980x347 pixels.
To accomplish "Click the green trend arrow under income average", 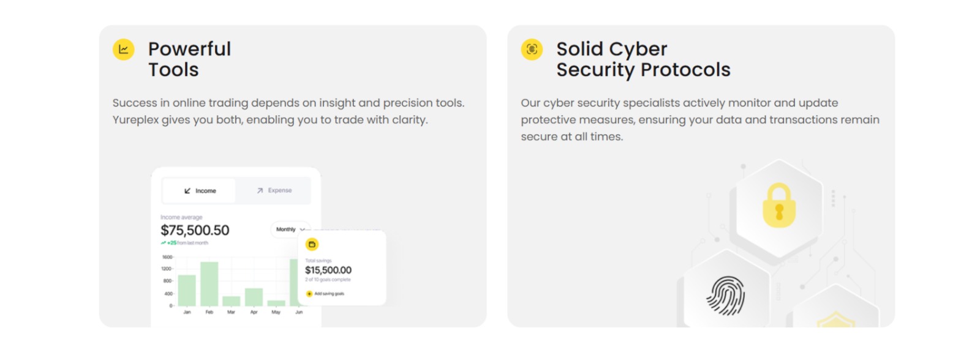I will [164, 243].
